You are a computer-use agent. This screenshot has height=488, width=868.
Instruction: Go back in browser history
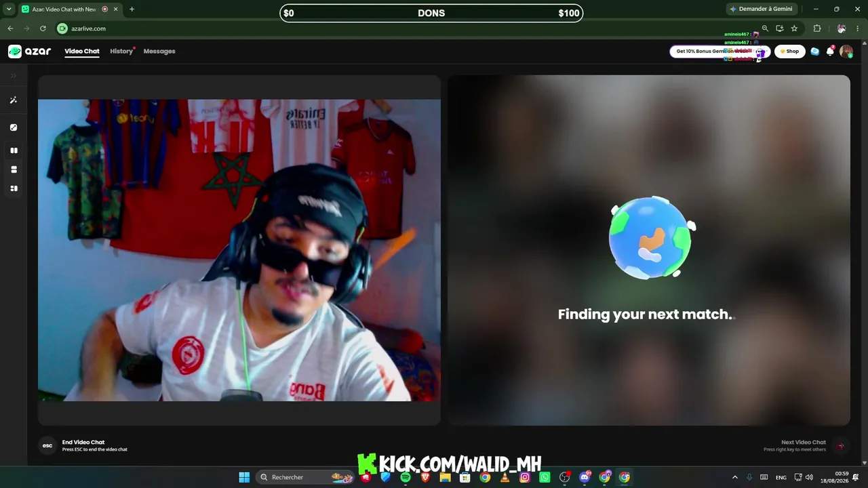click(10, 28)
